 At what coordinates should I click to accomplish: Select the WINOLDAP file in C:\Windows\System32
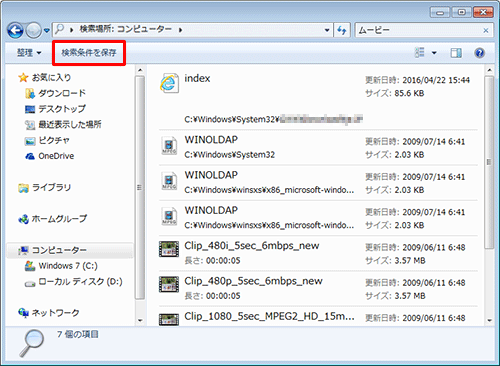[318, 147]
